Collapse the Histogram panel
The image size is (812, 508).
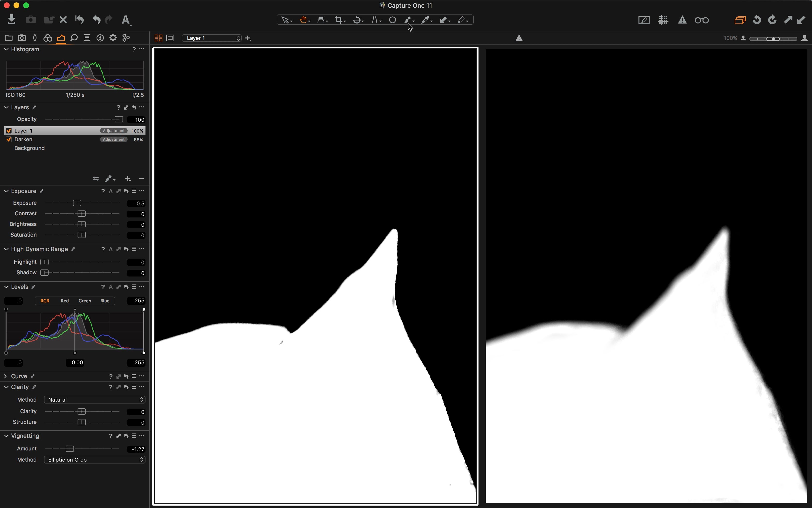pyautogui.click(x=6, y=49)
